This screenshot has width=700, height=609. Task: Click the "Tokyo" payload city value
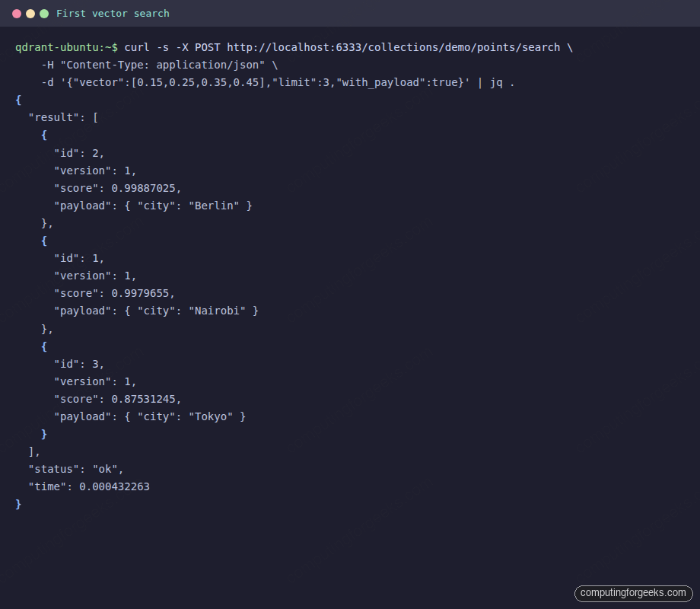[x=211, y=417]
